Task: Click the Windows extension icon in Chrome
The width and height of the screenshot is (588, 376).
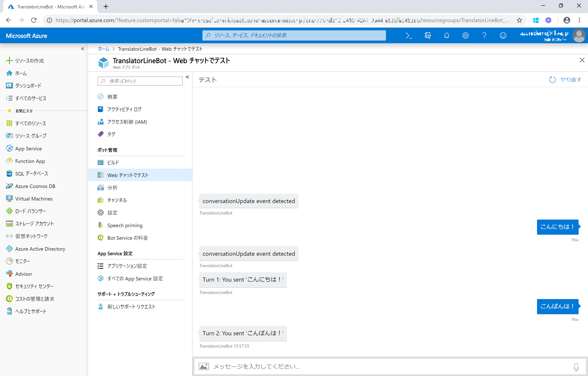Action: click(x=536, y=20)
